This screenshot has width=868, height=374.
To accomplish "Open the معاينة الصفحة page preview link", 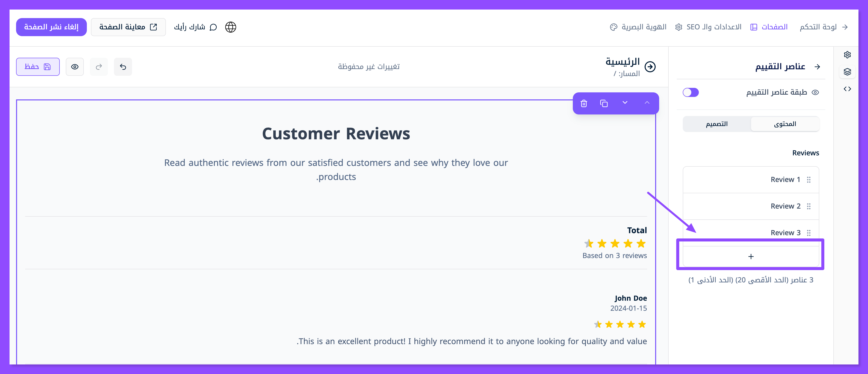I will tap(128, 27).
